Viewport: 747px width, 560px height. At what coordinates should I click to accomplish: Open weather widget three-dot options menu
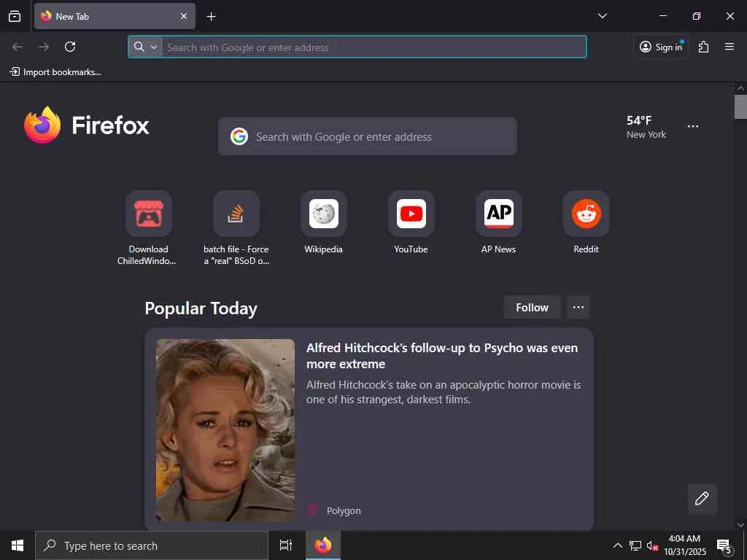tap(693, 127)
